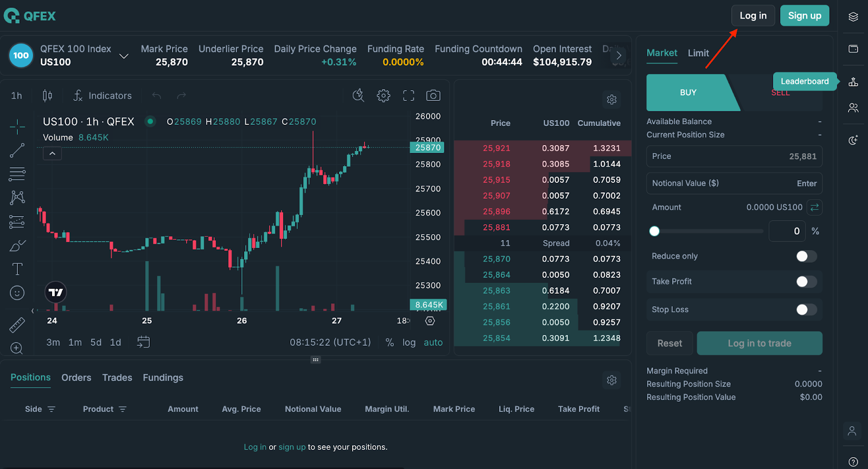The width and height of the screenshot is (868, 469).
Task: Open the Trades tab
Action: (117, 378)
